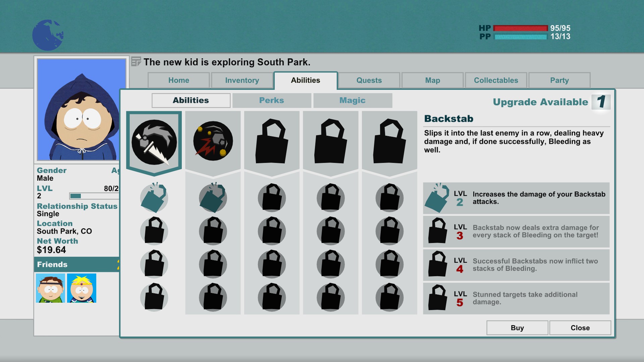The width and height of the screenshot is (644, 362).
Task: Click Backstab column's bottom locked upgrade
Action: (x=154, y=297)
